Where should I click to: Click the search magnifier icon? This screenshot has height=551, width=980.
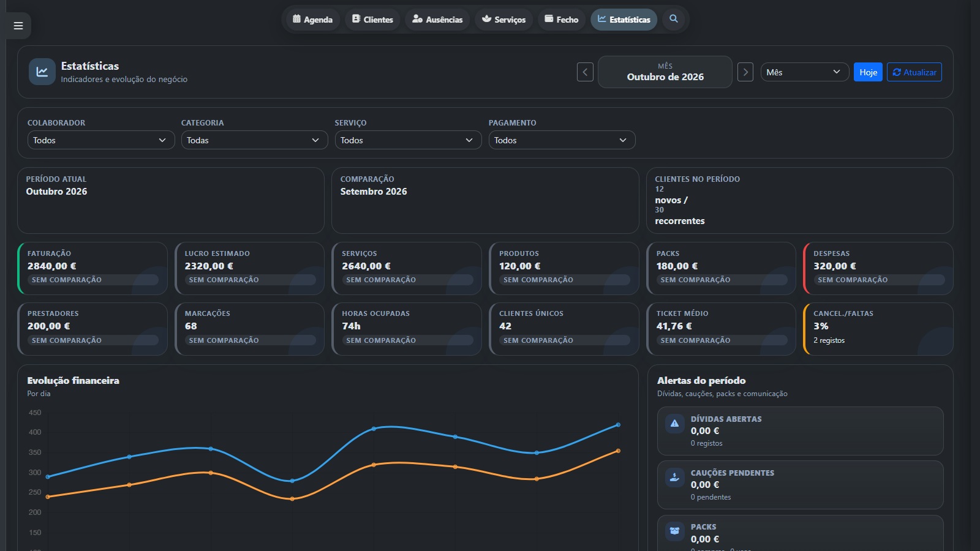click(674, 19)
